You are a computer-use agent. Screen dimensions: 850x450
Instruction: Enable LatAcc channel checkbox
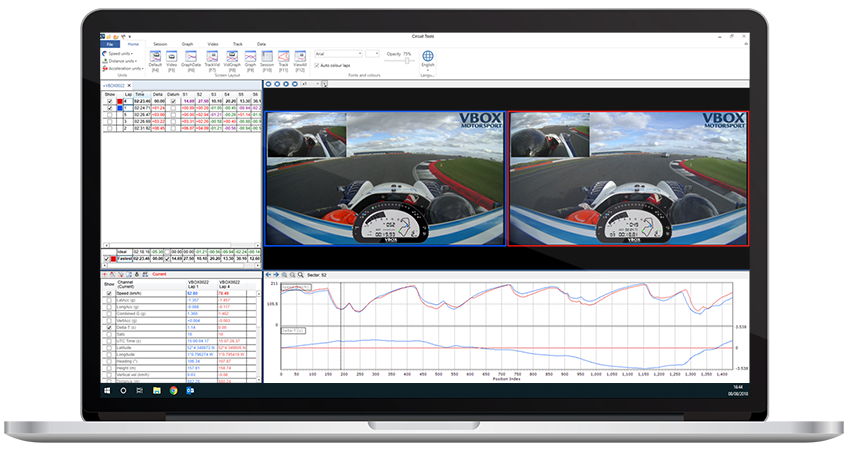(109, 300)
